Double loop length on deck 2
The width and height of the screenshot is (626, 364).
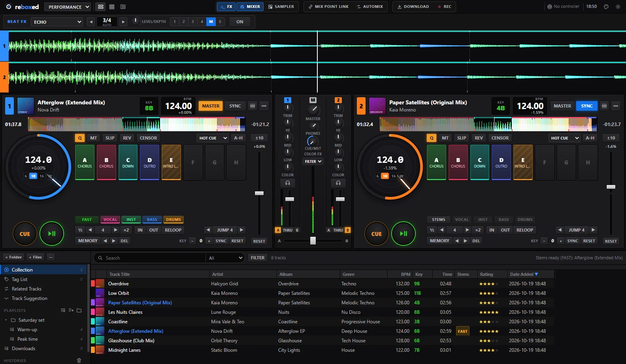[478, 230]
